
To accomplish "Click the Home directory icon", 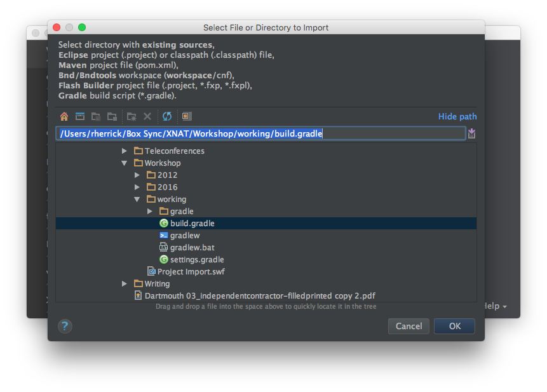I will (64, 116).
